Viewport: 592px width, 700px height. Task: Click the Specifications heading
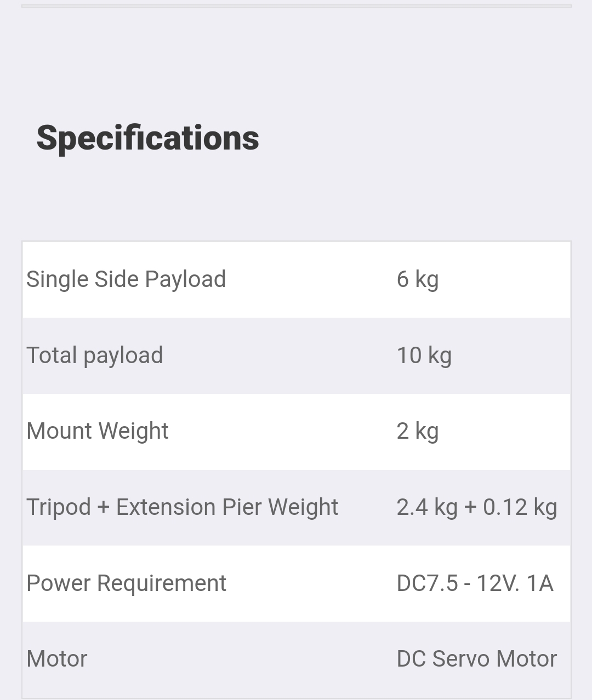click(x=147, y=138)
